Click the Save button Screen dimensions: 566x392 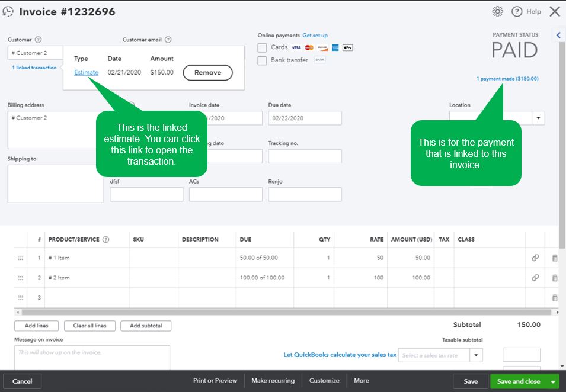click(x=471, y=381)
